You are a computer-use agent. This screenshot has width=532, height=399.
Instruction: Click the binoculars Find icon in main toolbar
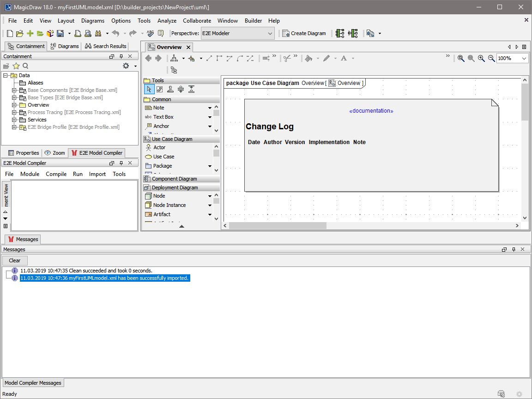[x=98, y=33]
